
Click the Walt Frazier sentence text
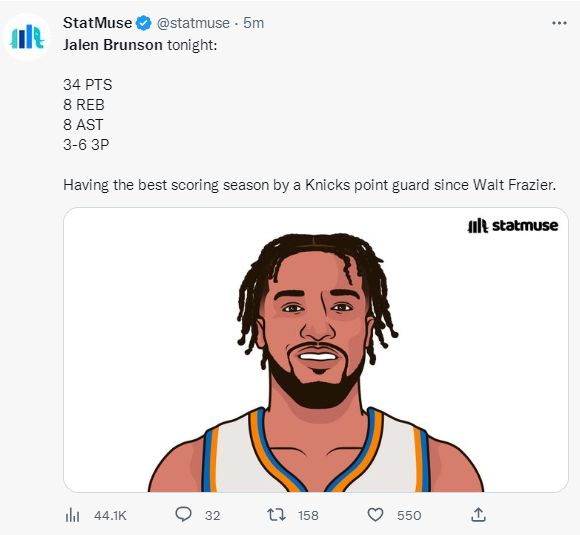coord(310,185)
